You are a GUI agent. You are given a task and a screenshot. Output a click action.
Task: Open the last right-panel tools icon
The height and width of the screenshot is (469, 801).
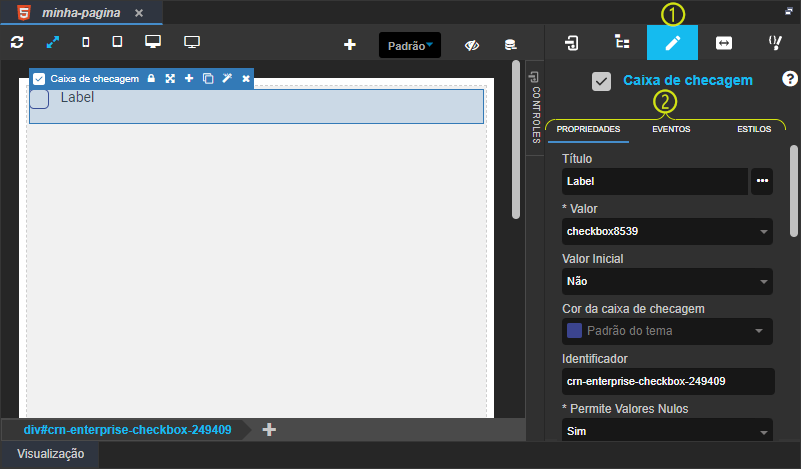pos(775,42)
